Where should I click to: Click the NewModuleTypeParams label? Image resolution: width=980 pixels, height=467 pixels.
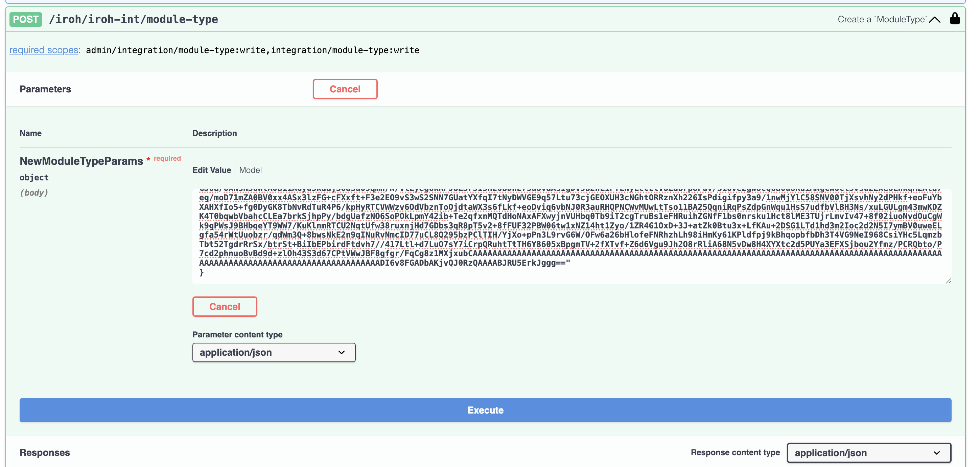(81, 161)
